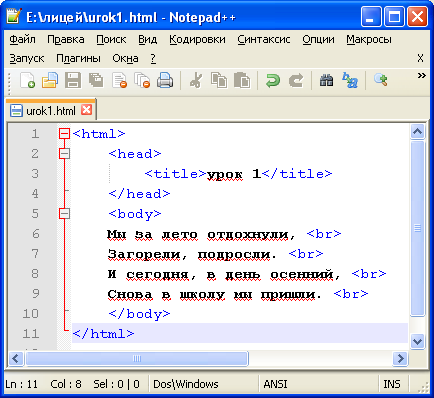Click the Copy toolbar icon
Screen dimensions: 434x398
pyautogui.click(x=219, y=80)
